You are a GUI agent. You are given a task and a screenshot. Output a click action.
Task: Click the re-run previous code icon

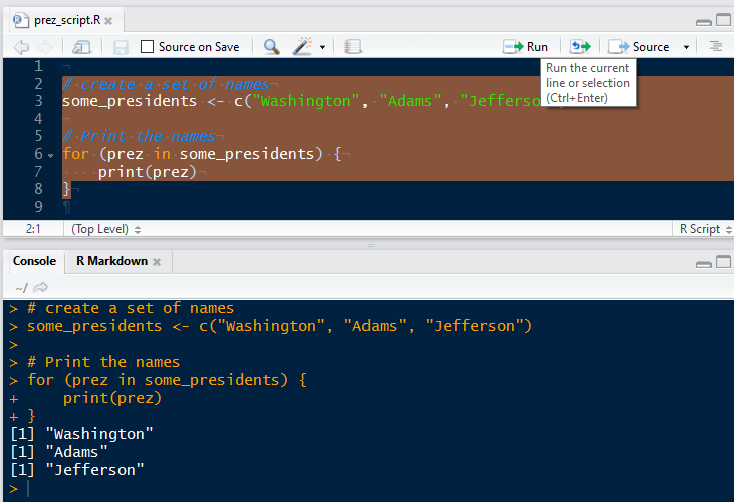click(x=580, y=47)
